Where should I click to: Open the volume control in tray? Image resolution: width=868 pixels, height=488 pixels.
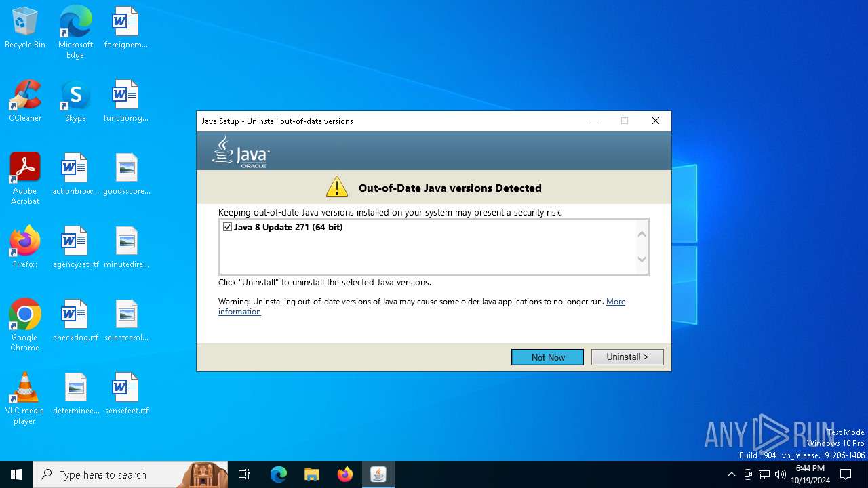[x=781, y=474]
